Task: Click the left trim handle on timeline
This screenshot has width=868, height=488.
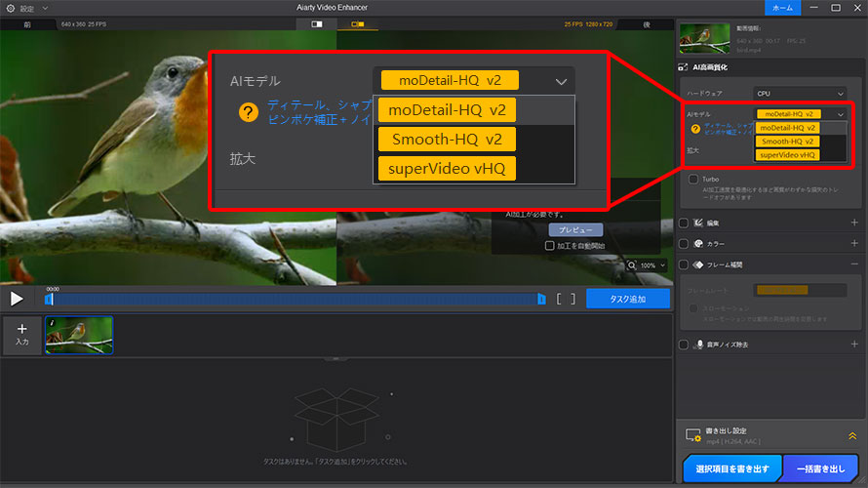Action: pos(48,299)
